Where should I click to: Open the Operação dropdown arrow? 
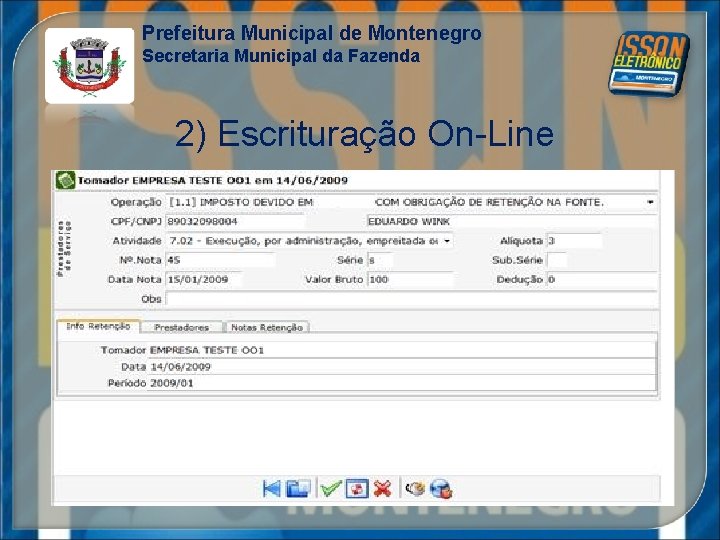pos(650,202)
